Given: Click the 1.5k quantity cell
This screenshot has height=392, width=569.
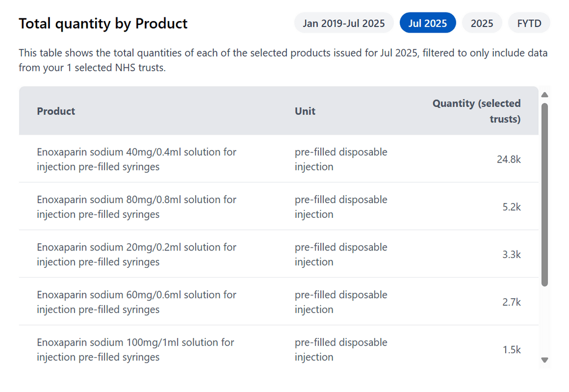Looking at the screenshot, I should coord(512,350).
